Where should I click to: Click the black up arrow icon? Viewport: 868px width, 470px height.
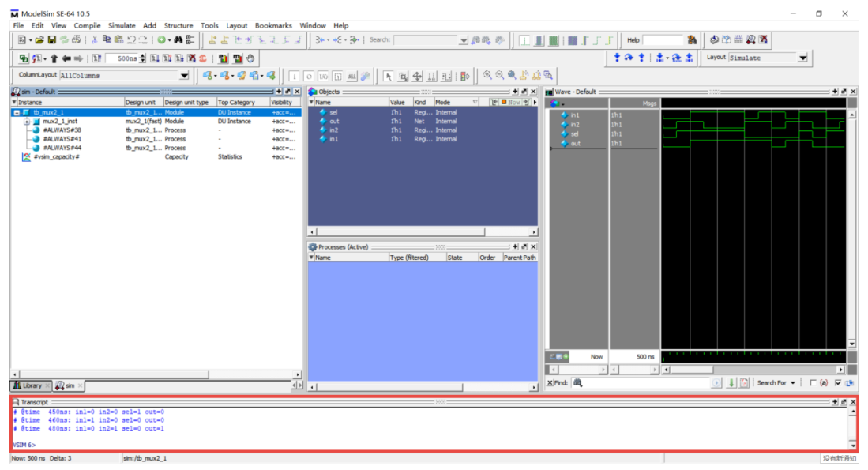point(54,58)
